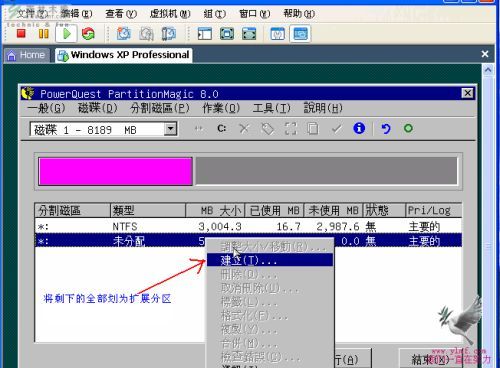The height and width of the screenshot is (368, 500).
Task: Select the gray unallocated block in disk map
Action: [326, 171]
